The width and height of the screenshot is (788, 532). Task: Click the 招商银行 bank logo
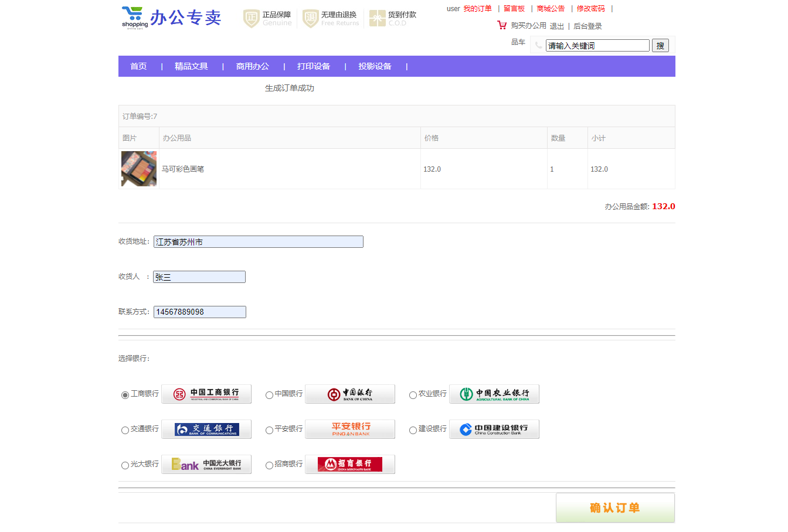pos(349,464)
